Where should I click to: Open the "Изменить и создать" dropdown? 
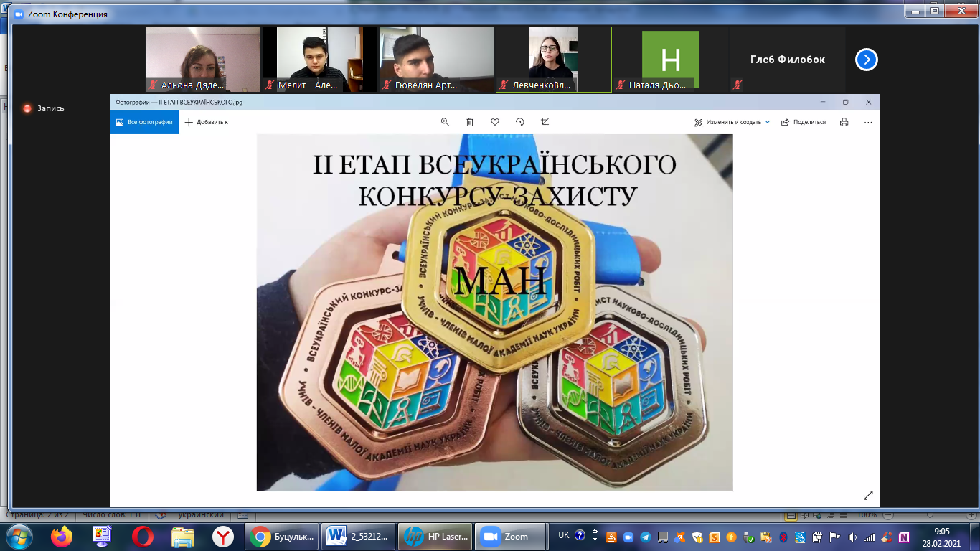(732, 122)
